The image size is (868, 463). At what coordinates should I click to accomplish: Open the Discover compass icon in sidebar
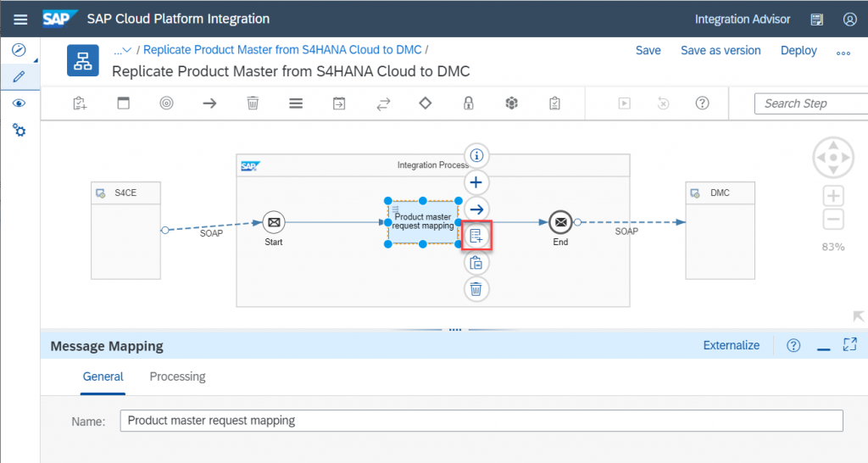point(19,50)
